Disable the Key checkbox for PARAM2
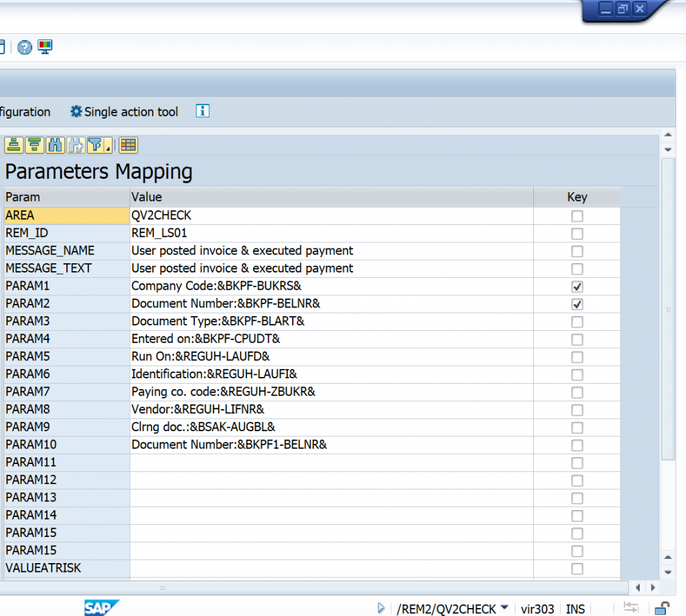The height and width of the screenshot is (616, 686). pos(577,303)
